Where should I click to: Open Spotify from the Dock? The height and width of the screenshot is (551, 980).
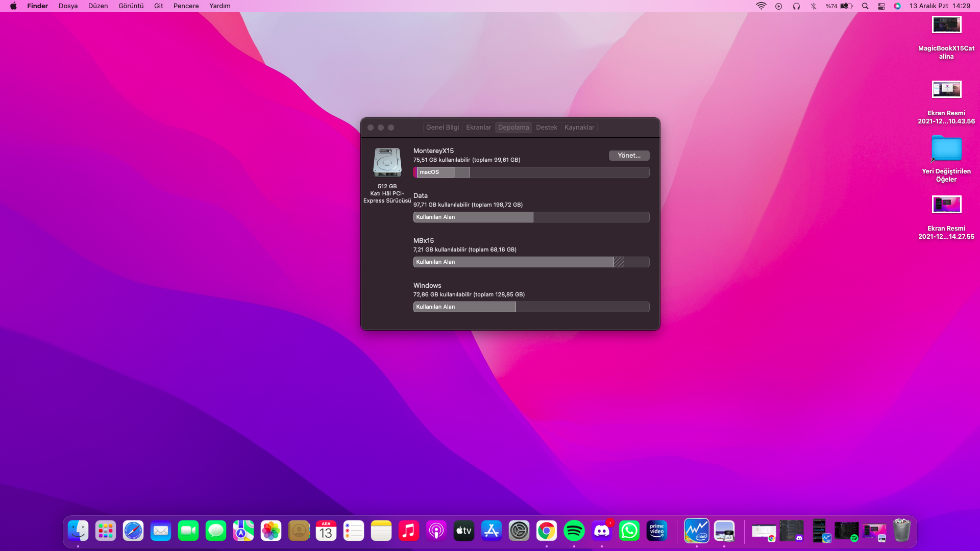(574, 531)
